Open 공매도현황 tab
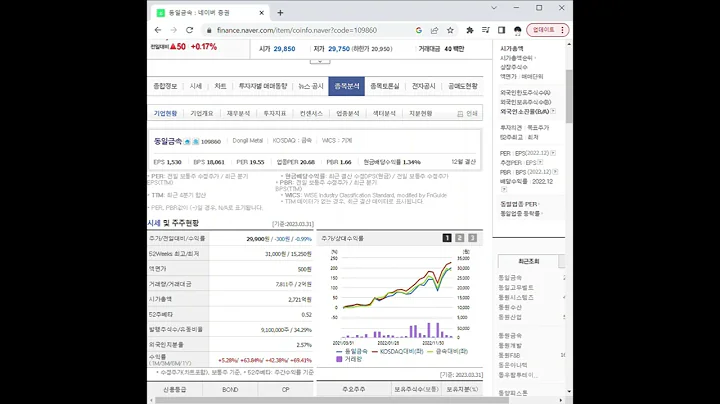The width and height of the screenshot is (720, 404). 463,86
